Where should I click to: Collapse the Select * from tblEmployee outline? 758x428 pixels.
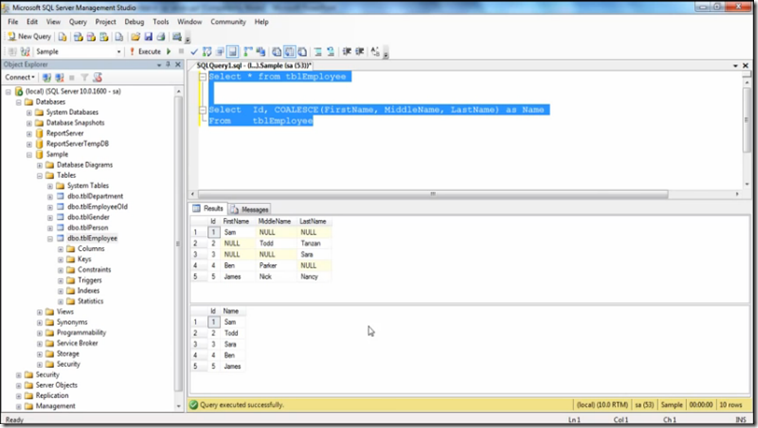[203, 76]
